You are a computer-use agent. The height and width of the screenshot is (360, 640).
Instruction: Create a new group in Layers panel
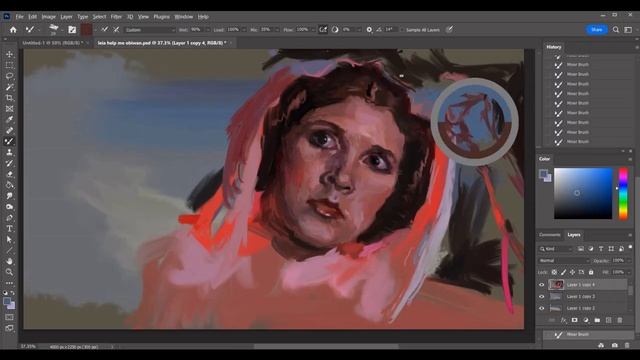pos(597,320)
